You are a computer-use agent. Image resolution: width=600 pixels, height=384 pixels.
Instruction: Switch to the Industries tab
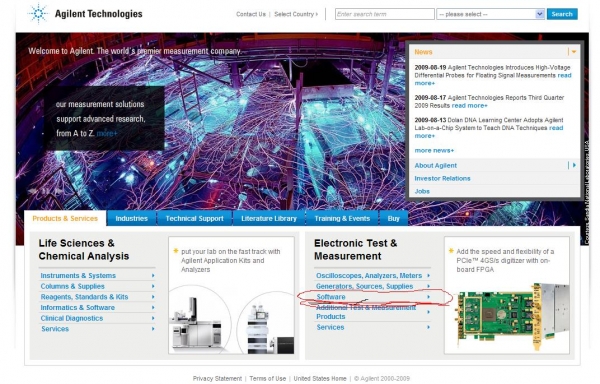(132, 218)
